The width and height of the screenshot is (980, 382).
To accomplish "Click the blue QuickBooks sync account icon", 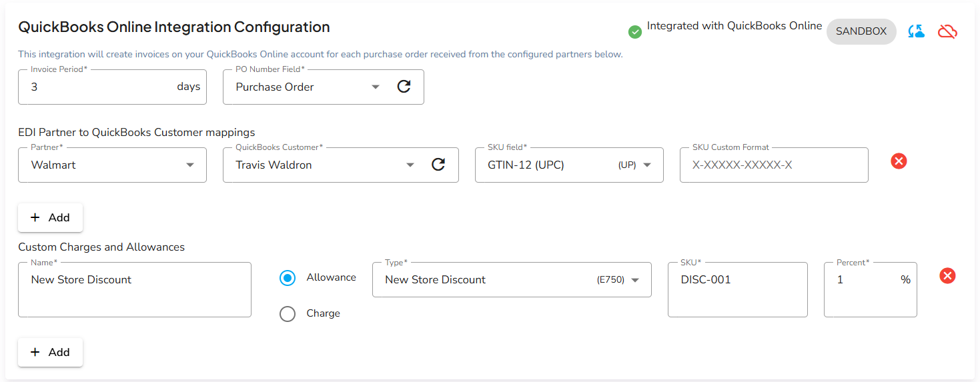I will 917,31.
